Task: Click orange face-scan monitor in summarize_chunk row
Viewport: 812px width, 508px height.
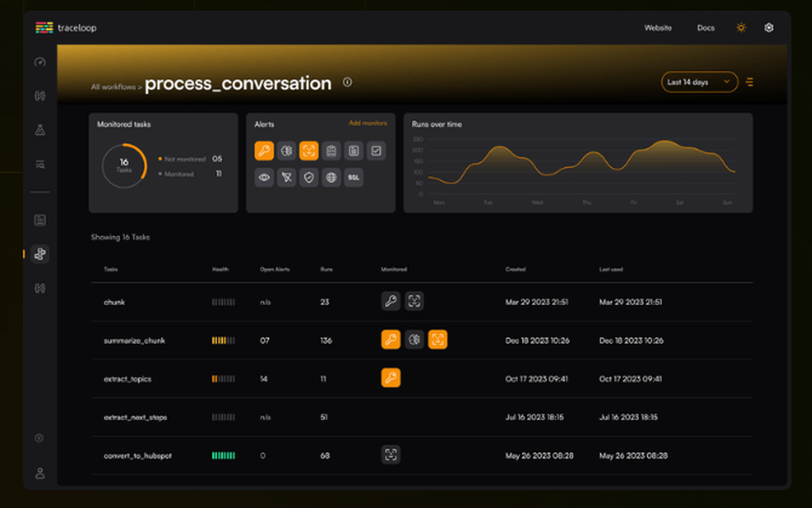Action: (x=438, y=339)
